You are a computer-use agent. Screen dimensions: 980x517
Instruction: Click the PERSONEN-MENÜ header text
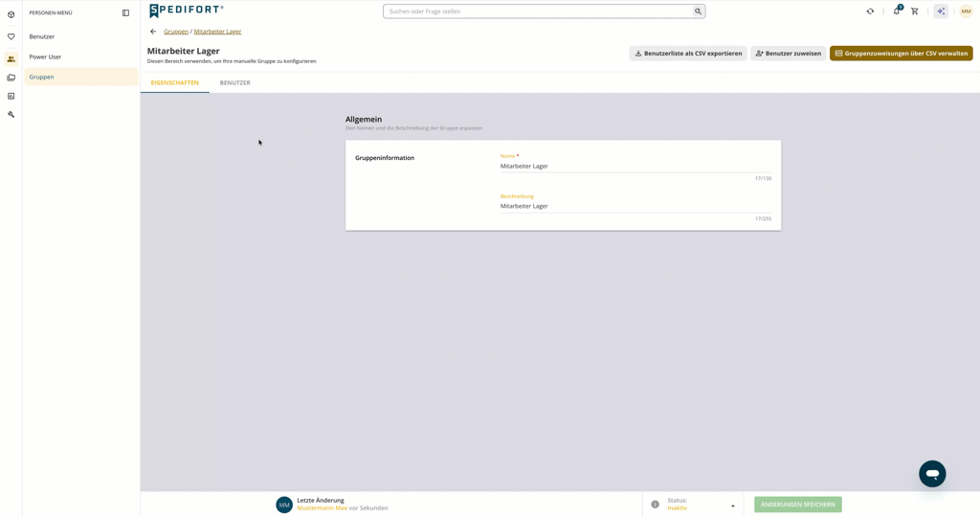(51, 12)
